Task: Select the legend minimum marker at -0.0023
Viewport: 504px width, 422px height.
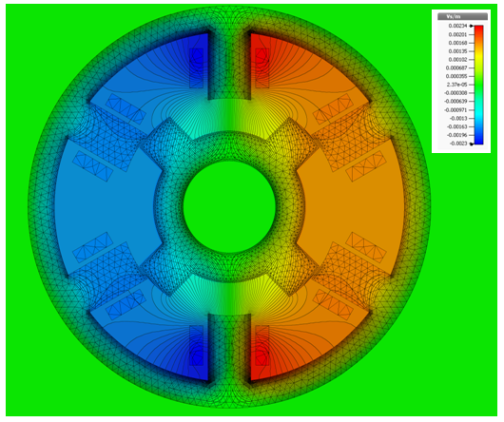Action: [472, 144]
